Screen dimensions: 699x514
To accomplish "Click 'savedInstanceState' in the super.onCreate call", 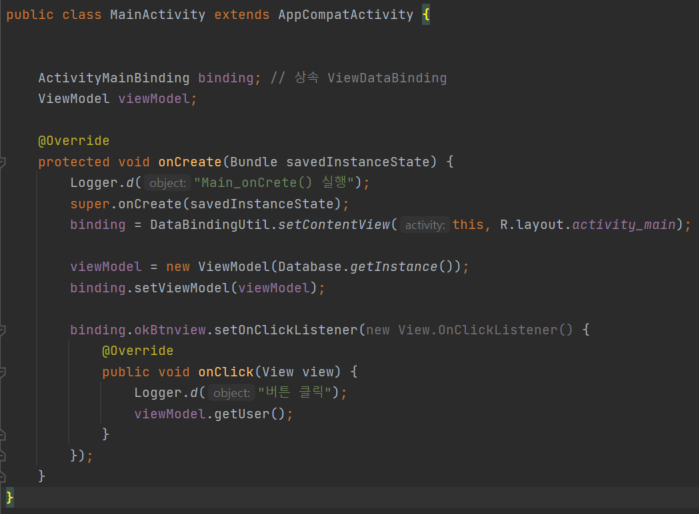I will pos(262,204).
